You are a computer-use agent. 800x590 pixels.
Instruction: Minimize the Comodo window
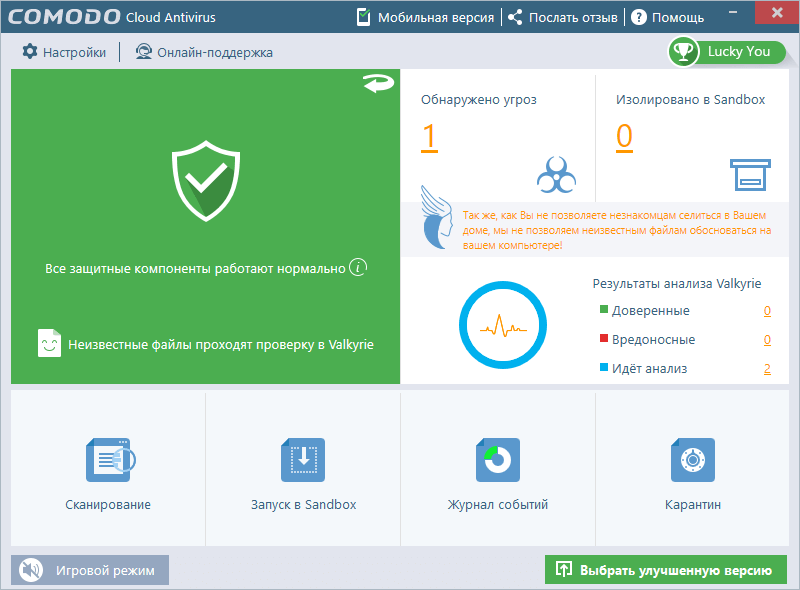click(x=733, y=12)
